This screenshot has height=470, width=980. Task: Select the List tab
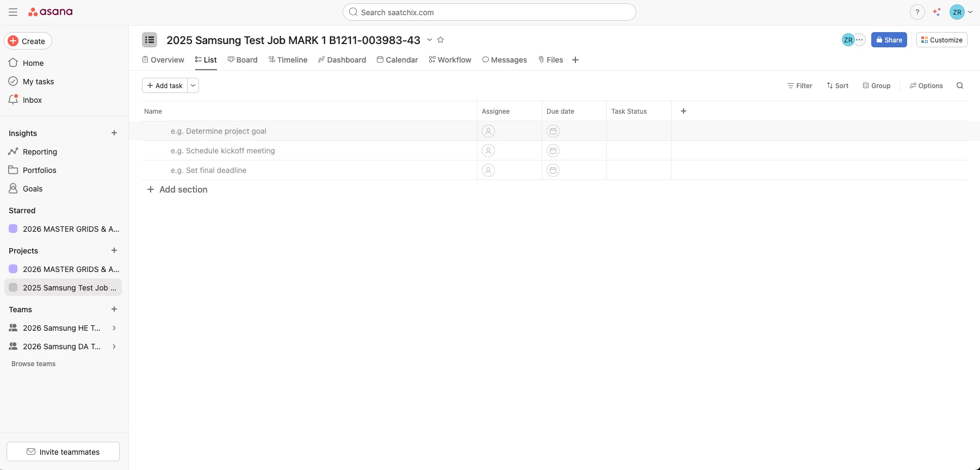pos(206,60)
